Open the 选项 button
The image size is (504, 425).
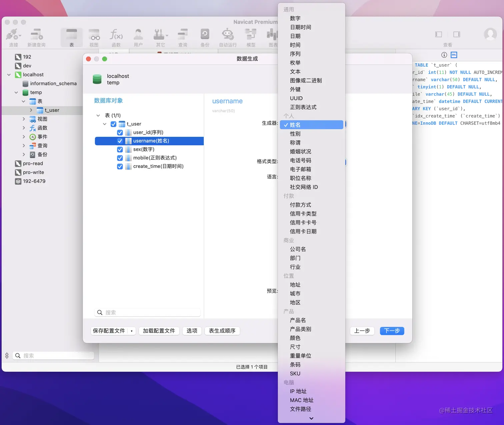(192, 331)
